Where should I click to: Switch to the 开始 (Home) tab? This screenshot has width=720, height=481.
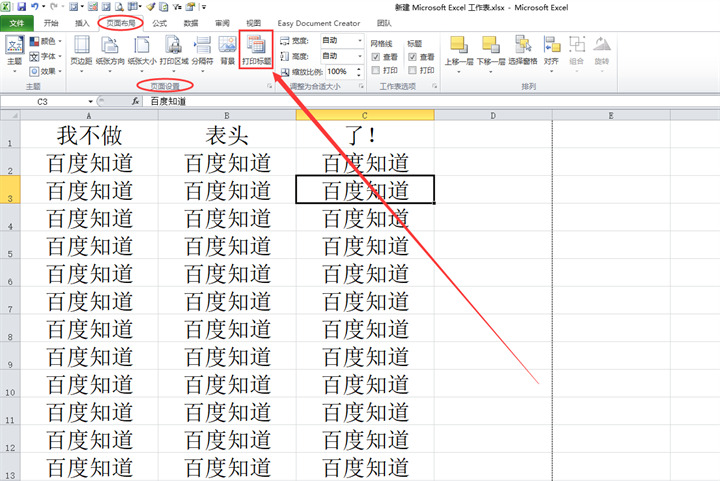point(51,23)
